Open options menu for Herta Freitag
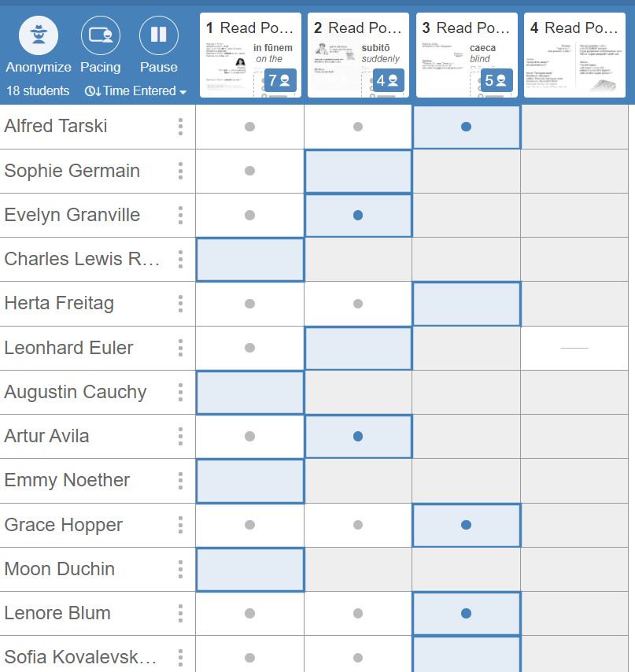 180,304
